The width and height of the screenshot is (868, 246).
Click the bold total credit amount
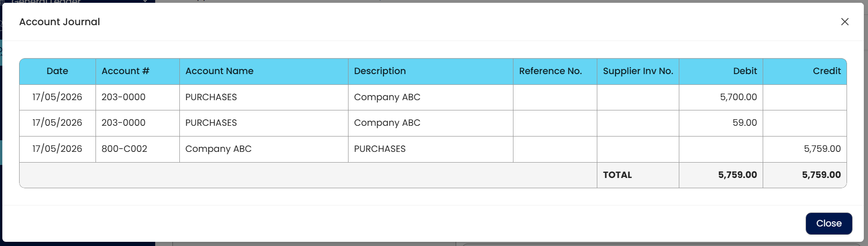point(821,175)
